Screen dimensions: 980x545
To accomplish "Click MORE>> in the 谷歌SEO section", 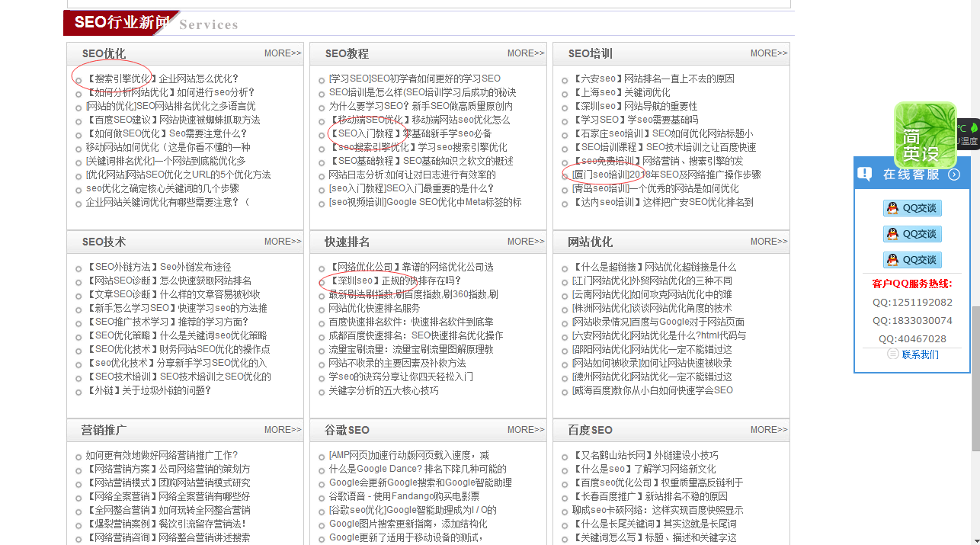I will [525, 429].
